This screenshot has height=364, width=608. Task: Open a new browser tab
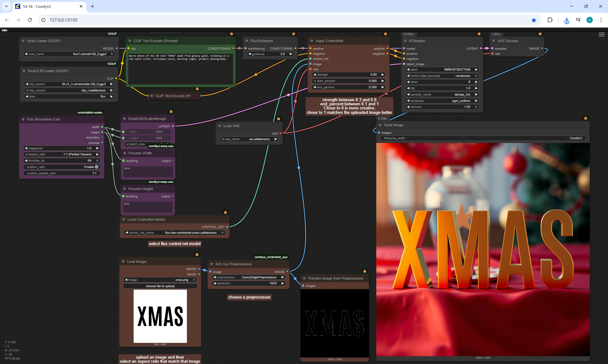point(92,6)
